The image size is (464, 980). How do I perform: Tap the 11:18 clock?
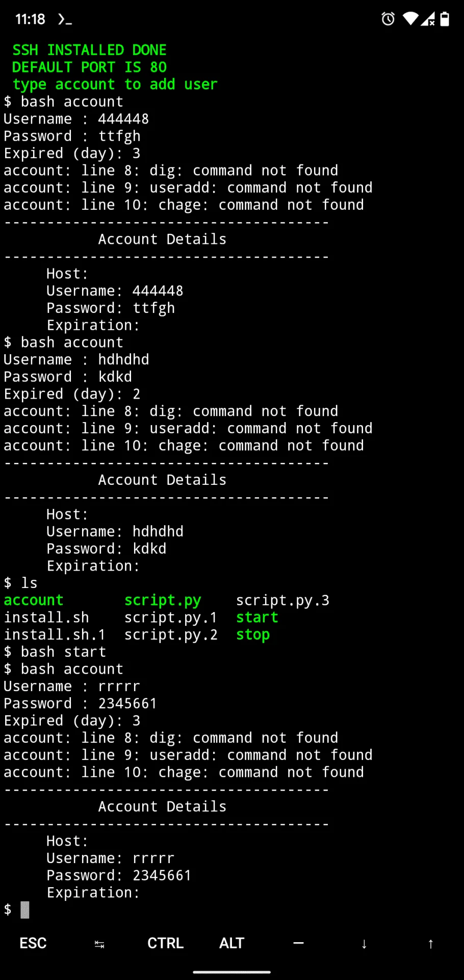[x=30, y=19]
